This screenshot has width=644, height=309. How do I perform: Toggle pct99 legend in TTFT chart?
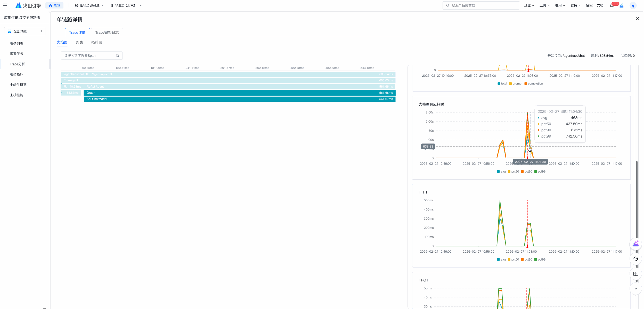(x=540, y=260)
